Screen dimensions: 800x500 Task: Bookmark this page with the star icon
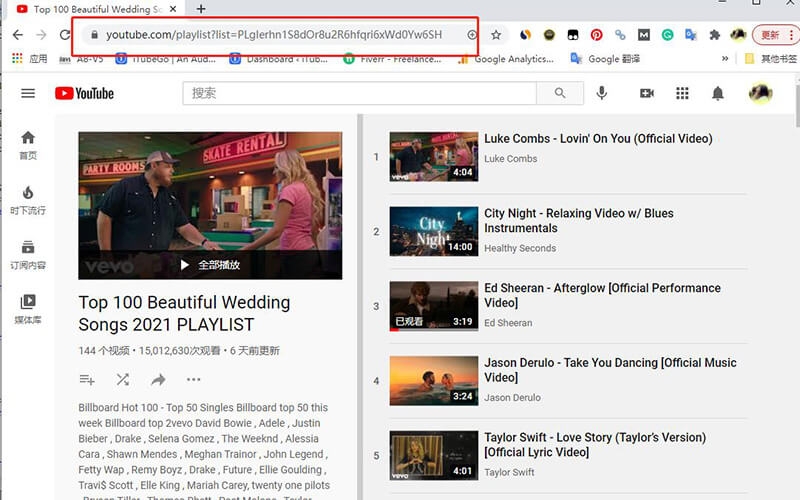(496, 35)
